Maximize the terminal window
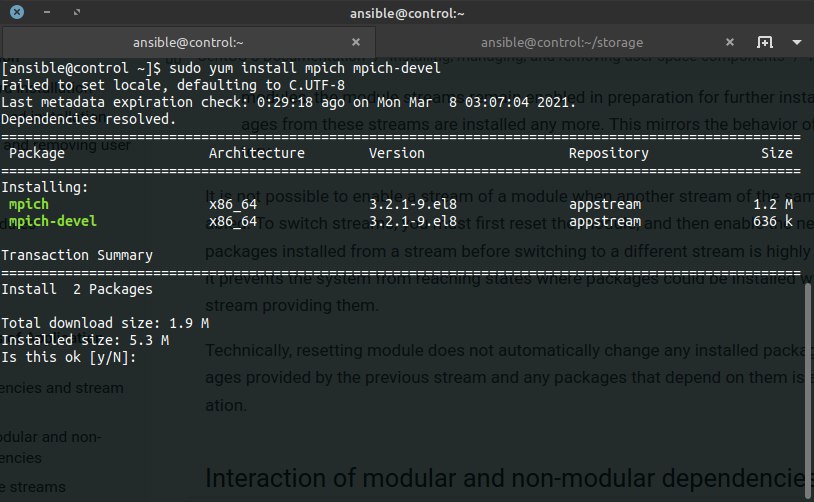This screenshot has width=814, height=502. point(77,11)
